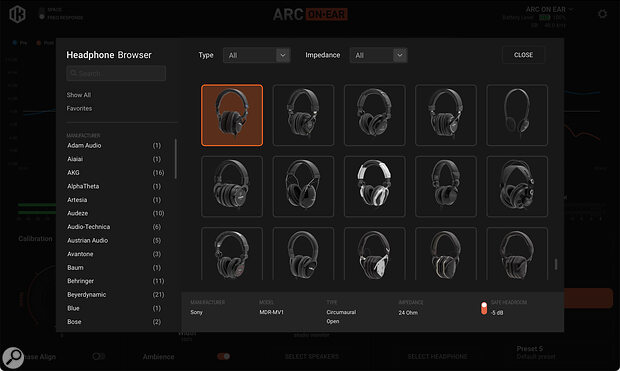Open Favorites in the sidebar

pos(79,108)
